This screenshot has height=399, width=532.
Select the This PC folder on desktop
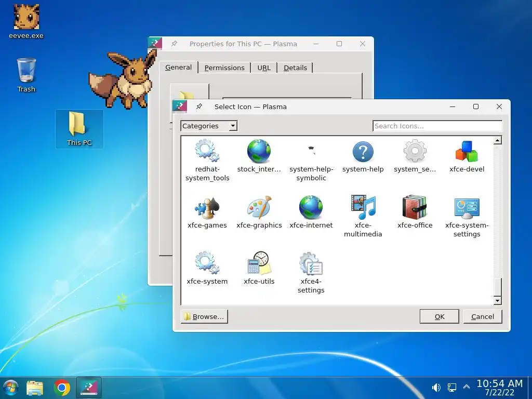pyautogui.click(x=79, y=129)
